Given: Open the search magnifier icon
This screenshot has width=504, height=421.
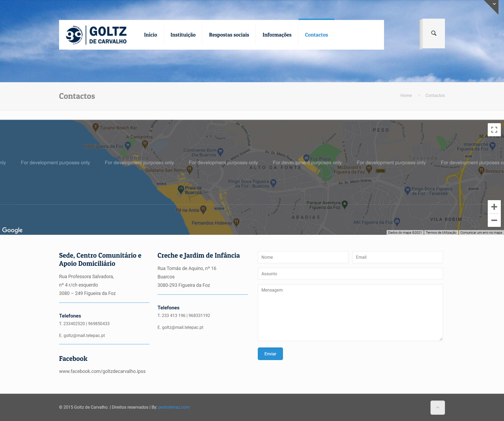Looking at the screenshot, I should coord(434,33).
